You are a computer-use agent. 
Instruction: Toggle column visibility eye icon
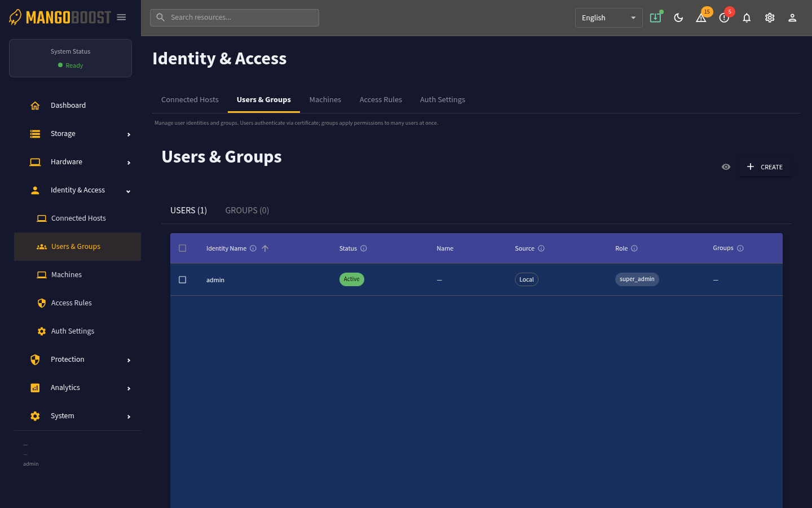(726, 167)
